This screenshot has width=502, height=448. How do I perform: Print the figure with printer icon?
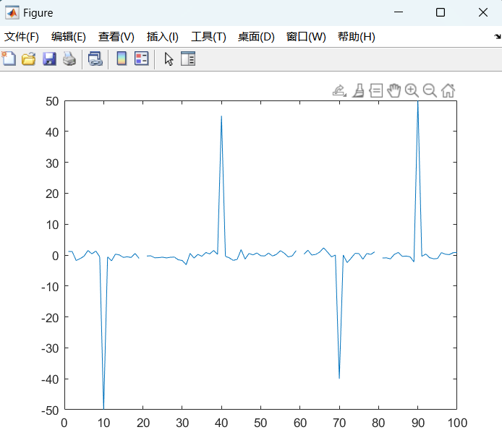click(x=69, y=59)
